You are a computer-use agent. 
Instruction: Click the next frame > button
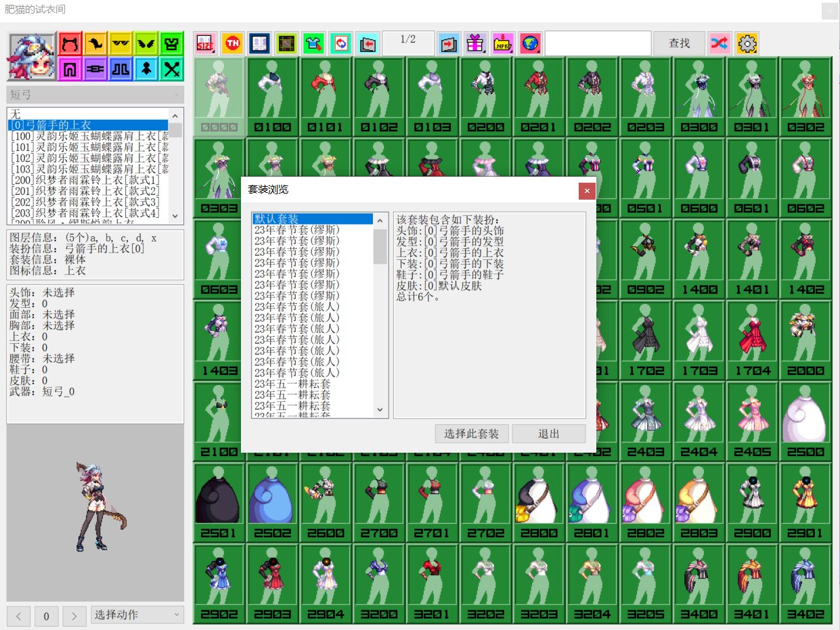tap(74, 616)
